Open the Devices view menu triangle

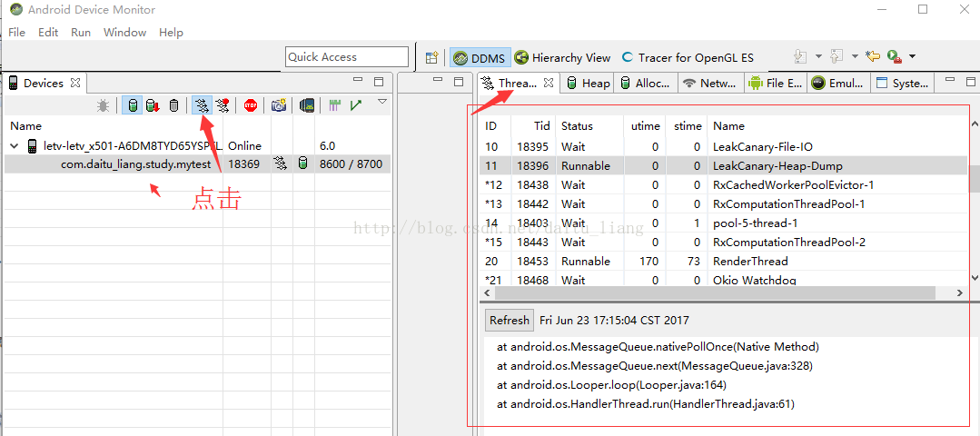(x=382, y=101)
